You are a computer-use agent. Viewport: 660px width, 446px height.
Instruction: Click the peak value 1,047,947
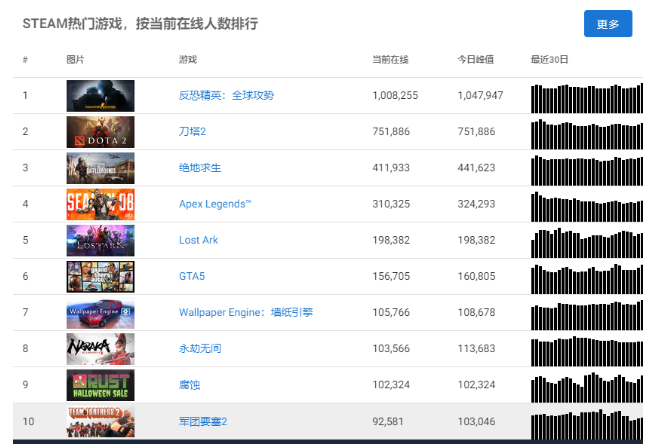click(x=480, y=96)
